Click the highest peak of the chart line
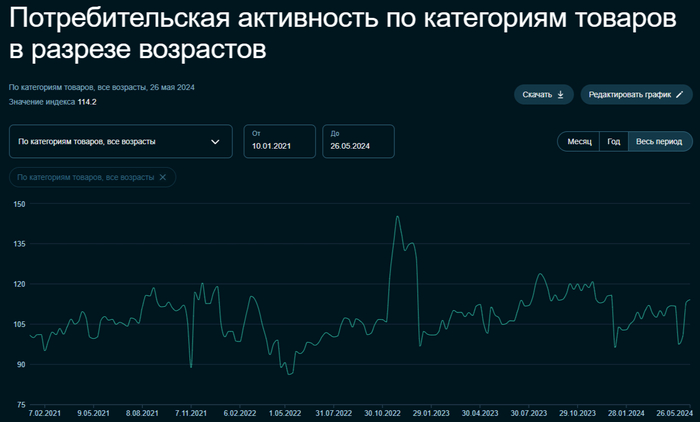 click(x=397, y=216)
